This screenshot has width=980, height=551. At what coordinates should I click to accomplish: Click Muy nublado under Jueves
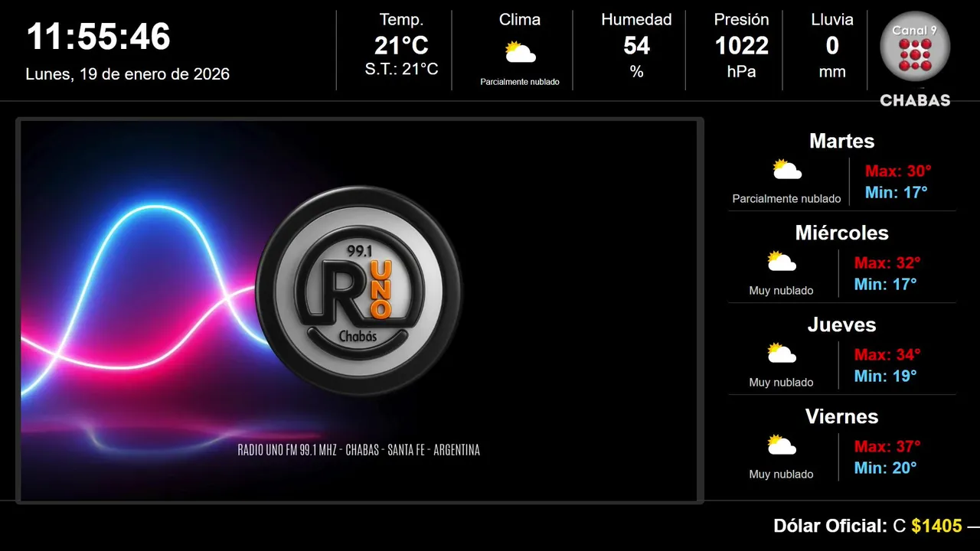(x=781, y=383)
